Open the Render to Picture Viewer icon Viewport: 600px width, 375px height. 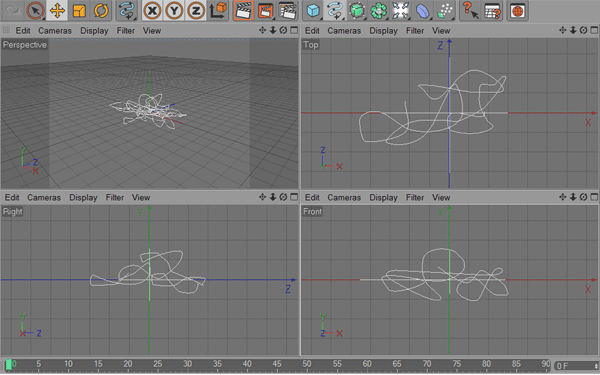pos(265,10)
